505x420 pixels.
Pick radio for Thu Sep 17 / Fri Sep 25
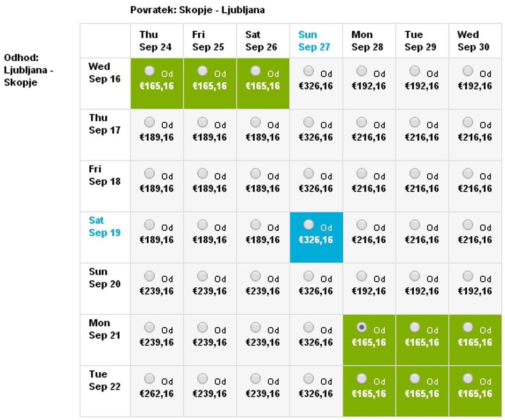pyautogui.click(x=203, y=122)
